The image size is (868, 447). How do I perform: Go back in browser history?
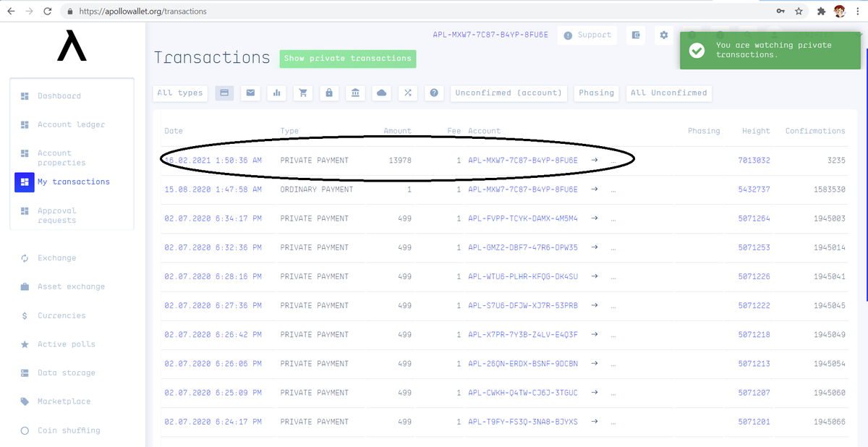point(11,11)
